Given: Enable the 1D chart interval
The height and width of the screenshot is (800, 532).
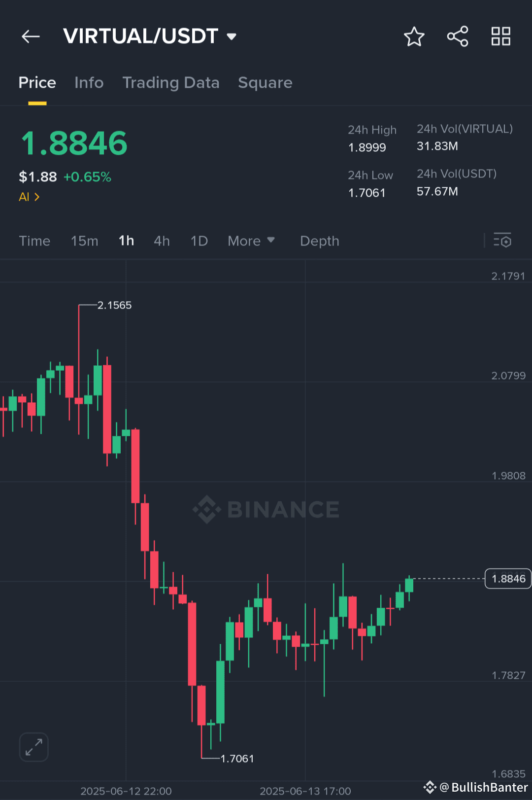Looking at the screenshot, I should coord(199,241).
